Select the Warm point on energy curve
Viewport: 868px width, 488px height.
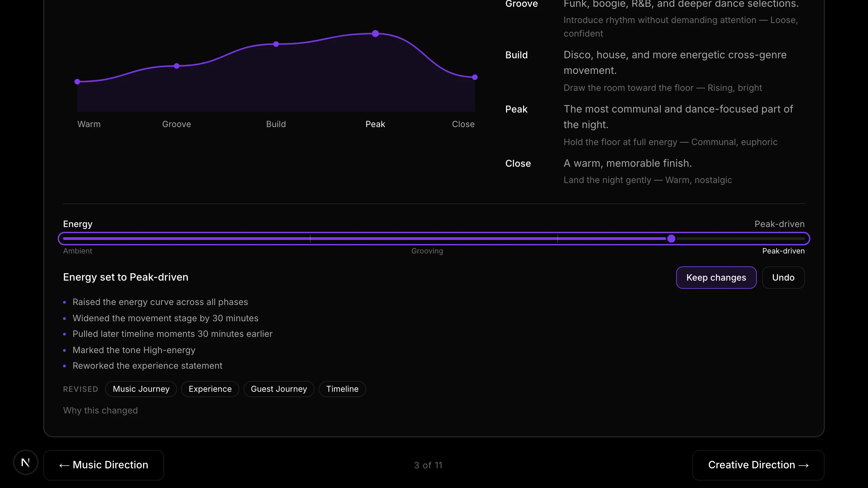(77, 82)
